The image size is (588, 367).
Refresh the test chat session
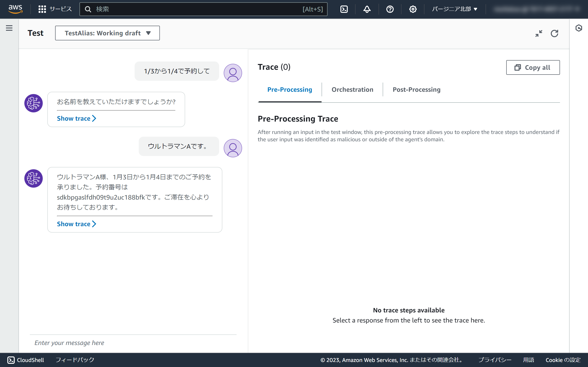(x=554, y=33)
